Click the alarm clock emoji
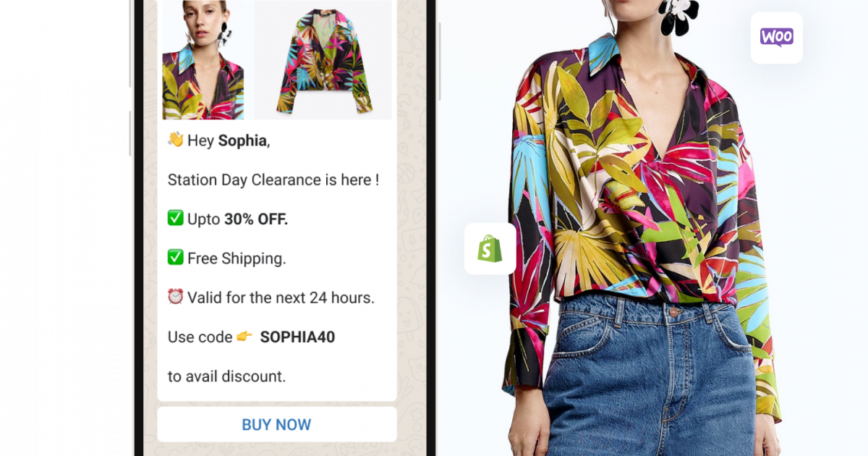The height and width of the screenshot is (456, 868). (x=176, y=297)
